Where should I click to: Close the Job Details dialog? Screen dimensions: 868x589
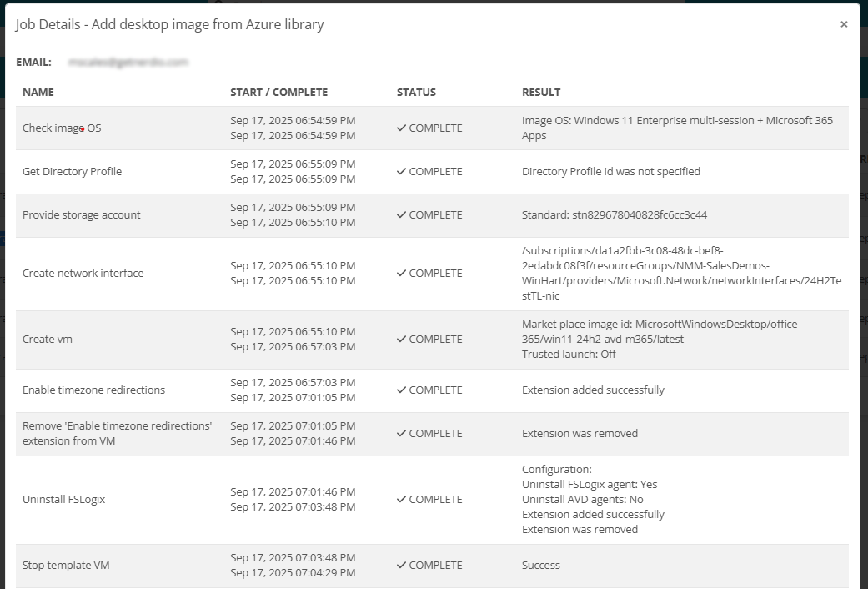844,24
